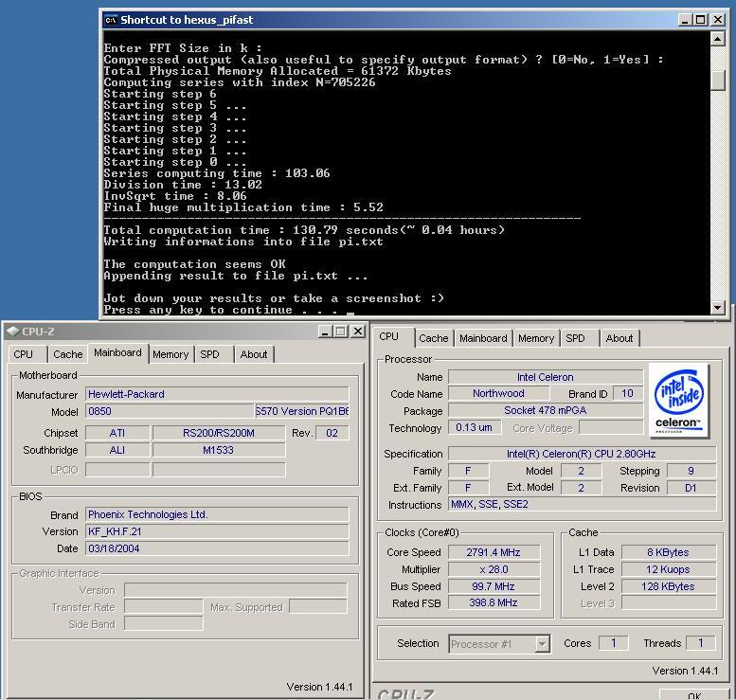Expand the Processor #1 selection dropdown

pos(542,644)
